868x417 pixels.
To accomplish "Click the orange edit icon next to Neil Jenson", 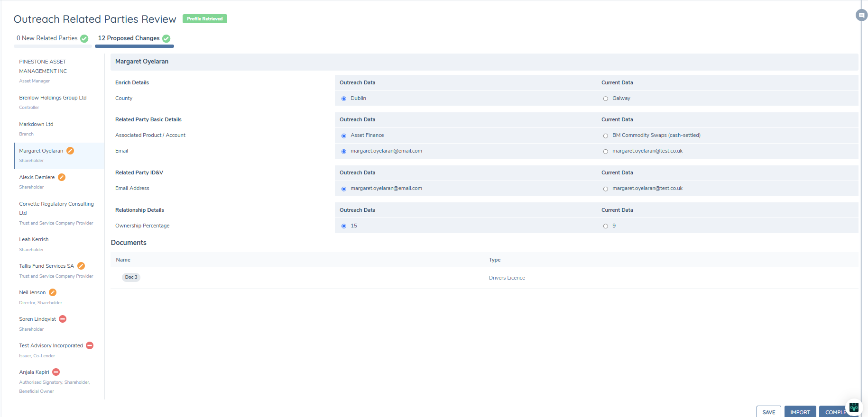I will point(53,292).
